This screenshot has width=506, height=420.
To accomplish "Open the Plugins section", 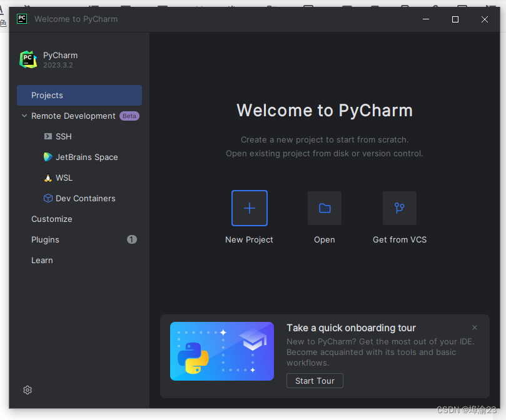I will [79, 239].
